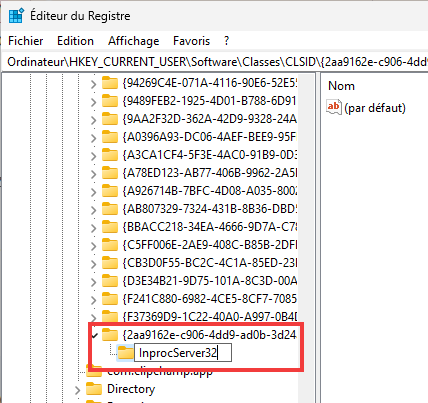Screen dimensions: 428x403
Task: Click the InprocServer32 subkey folder icon
Action: 125,353
